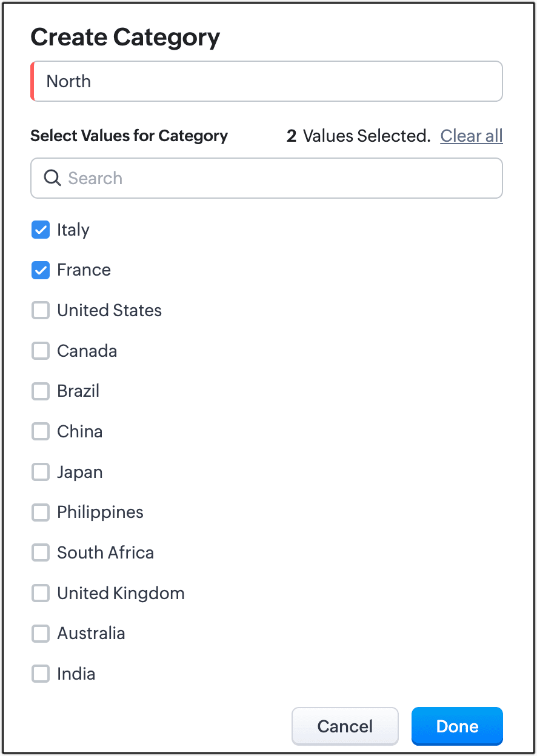This screenshot has height=756, width=537.
Task: Click the Japan label text
Action: [80, 472]
